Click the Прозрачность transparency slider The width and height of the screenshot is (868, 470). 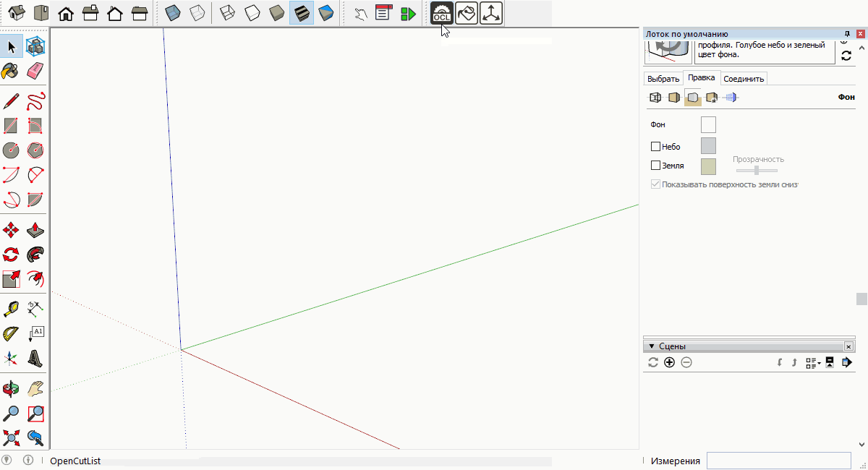pos(757,170)
